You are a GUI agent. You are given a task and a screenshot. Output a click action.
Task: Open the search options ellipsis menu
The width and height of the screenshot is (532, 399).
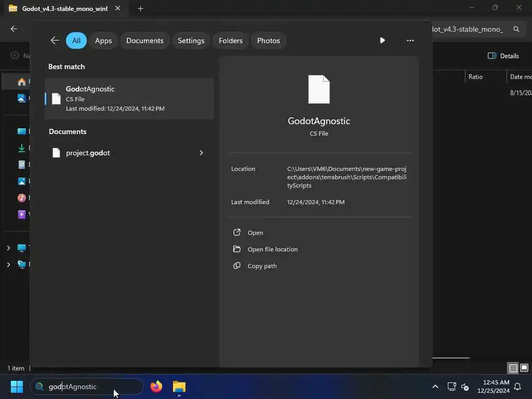click(410, 41)
